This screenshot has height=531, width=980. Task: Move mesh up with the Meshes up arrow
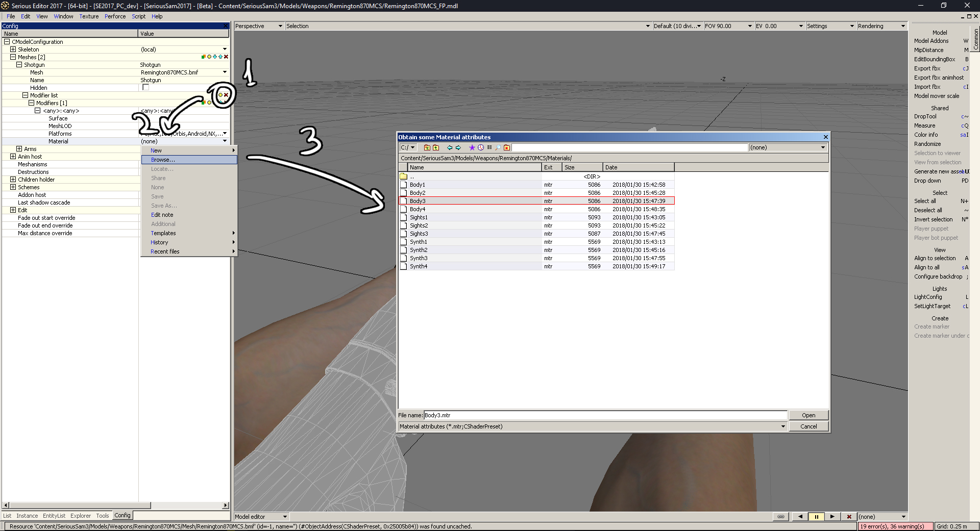220,57
